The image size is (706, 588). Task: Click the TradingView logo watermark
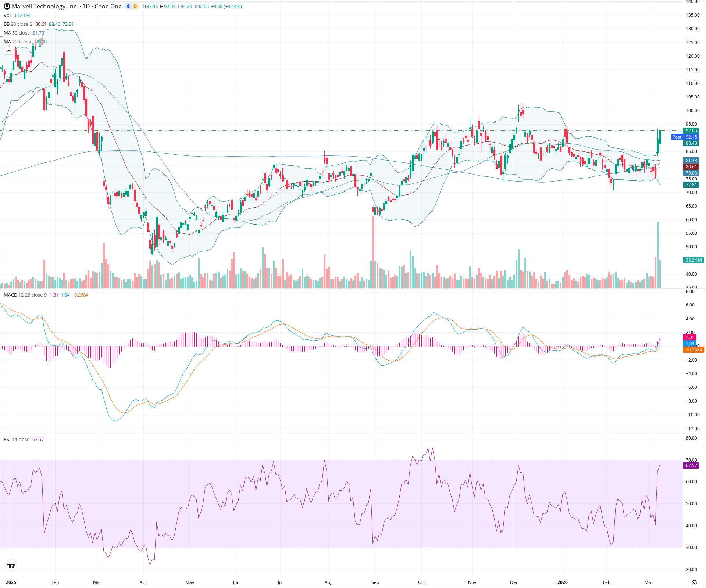pos(11,566)
